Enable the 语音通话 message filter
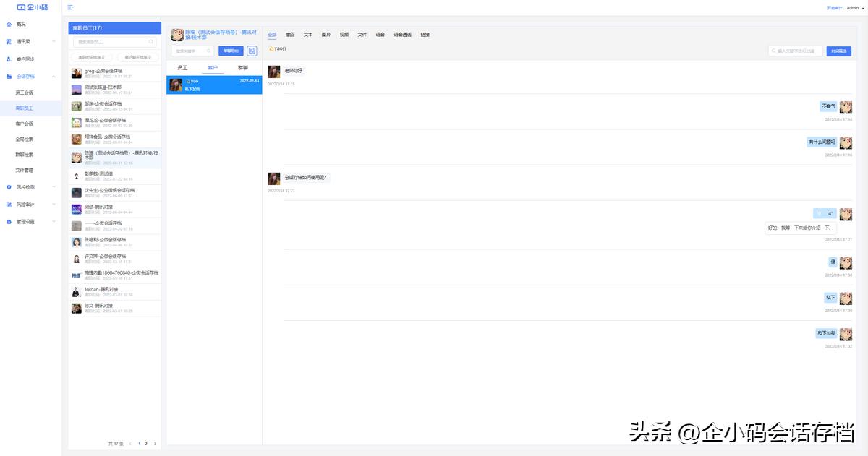The height and width of the screenshot is (456, 868). (404, 34)
